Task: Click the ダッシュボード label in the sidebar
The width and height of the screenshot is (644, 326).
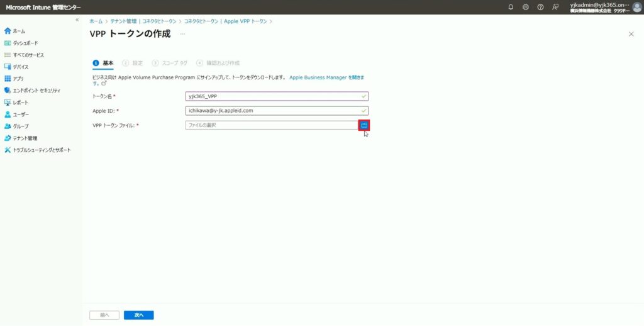Action: pos(25,43)
